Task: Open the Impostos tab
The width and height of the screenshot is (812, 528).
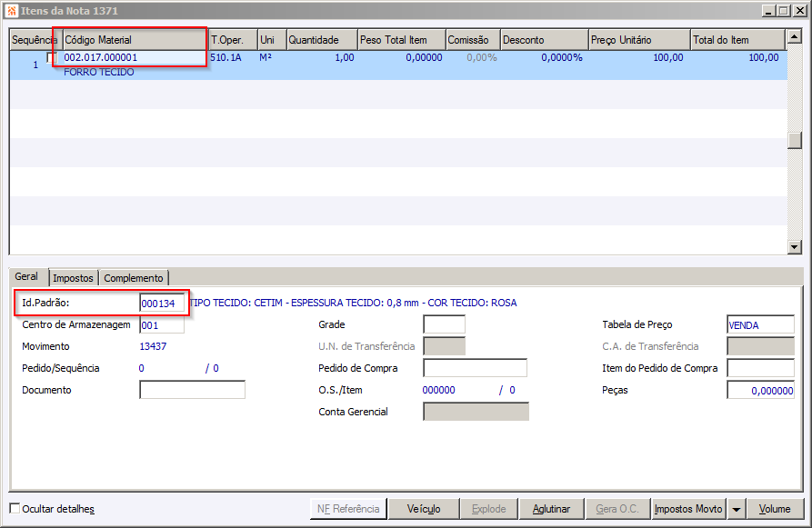Action: coord(73,278)
